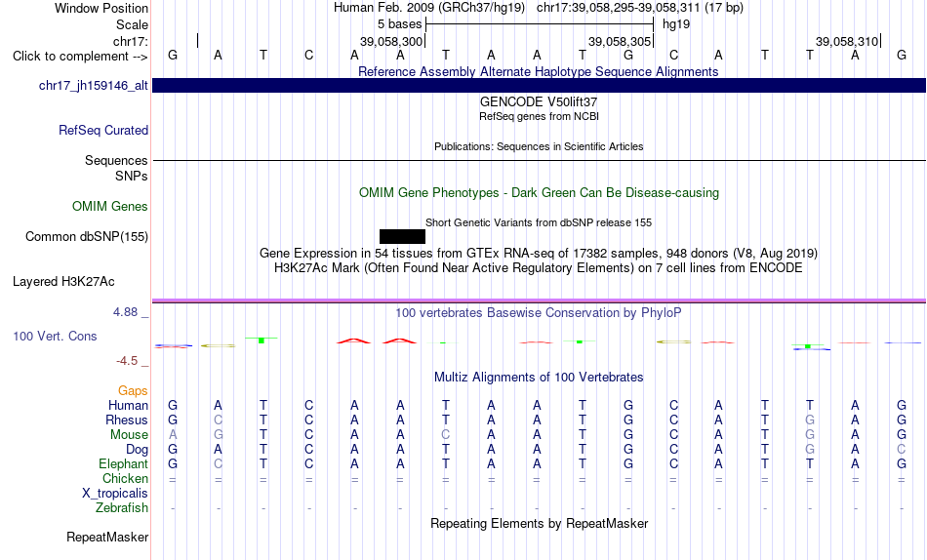
Task: Click the hg19 label beside the scale bar
Action: click(676, 24)
